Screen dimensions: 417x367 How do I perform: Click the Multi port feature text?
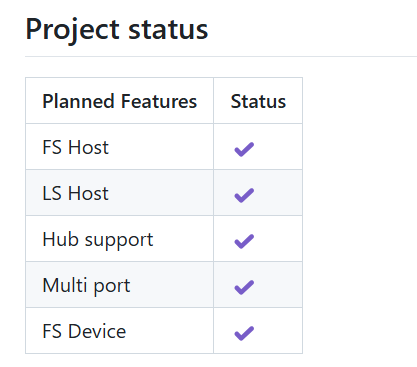(86, 286)
